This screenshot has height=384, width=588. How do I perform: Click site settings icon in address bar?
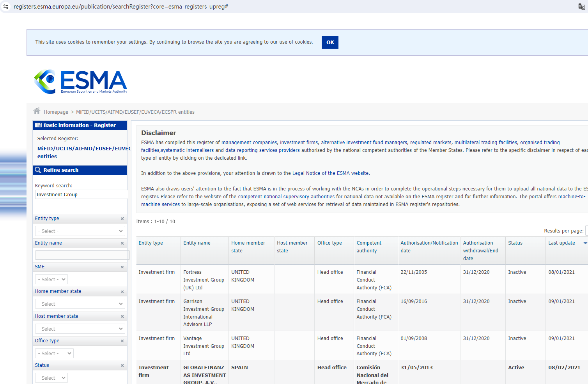tap(6, 7)
